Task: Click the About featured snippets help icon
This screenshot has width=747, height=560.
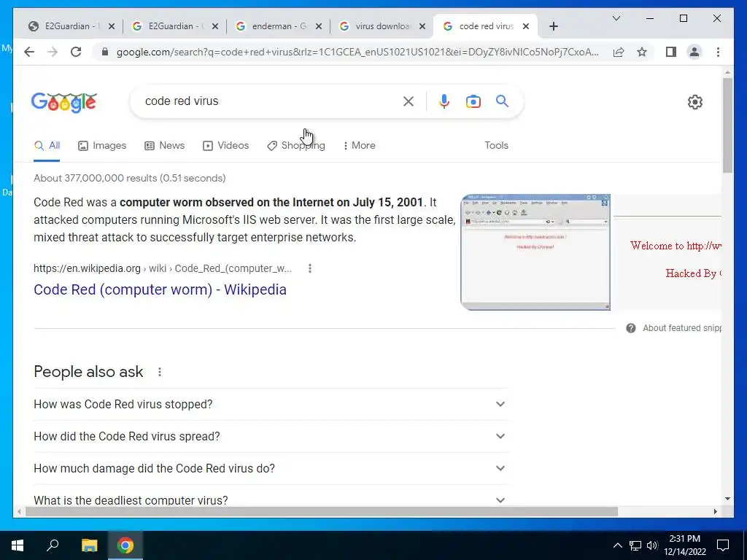Action: click(x=631, y=328)
